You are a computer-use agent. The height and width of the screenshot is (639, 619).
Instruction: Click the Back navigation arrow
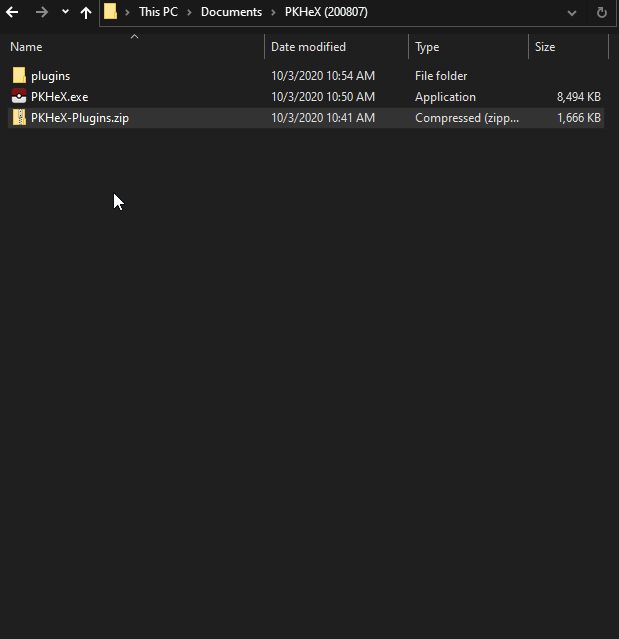coord(13,12)
